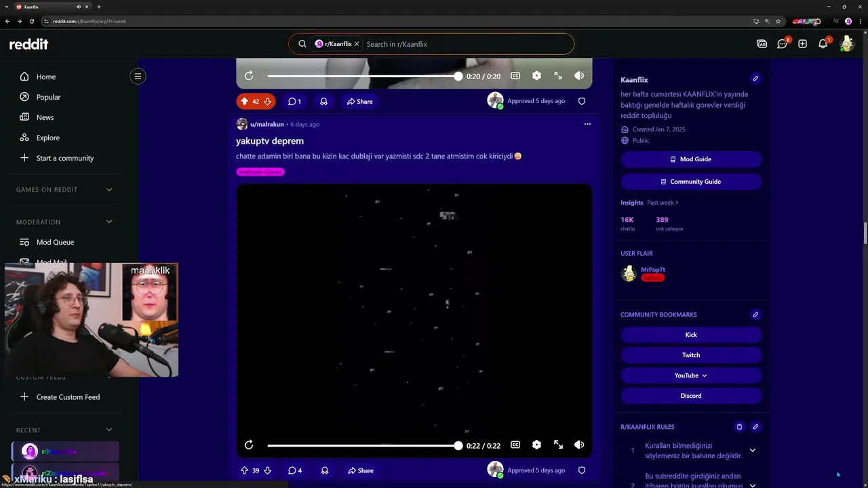
Task: Expand YouTube bookmark dropdown
Action: (691, 375)
